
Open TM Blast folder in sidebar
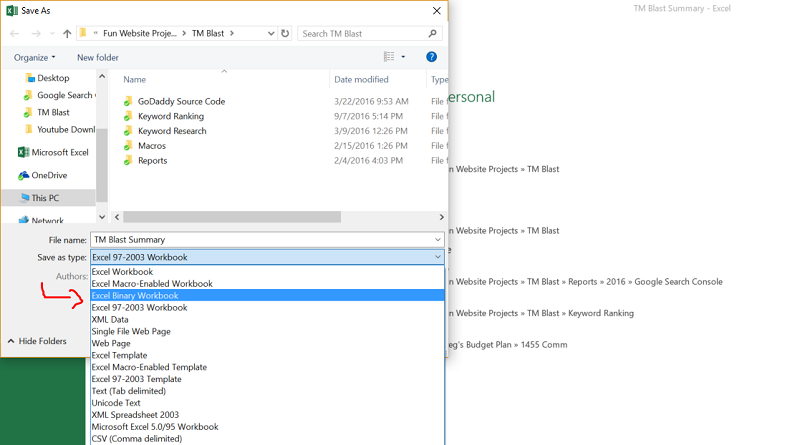coord(47,112)
